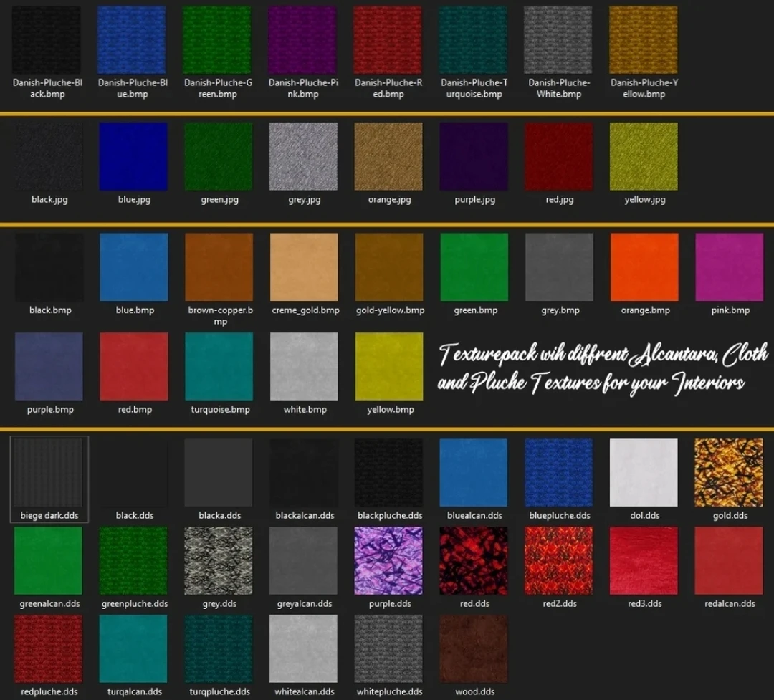Select the wood.dds texture file
Screen dimensions: 774x700
point(473,649)
